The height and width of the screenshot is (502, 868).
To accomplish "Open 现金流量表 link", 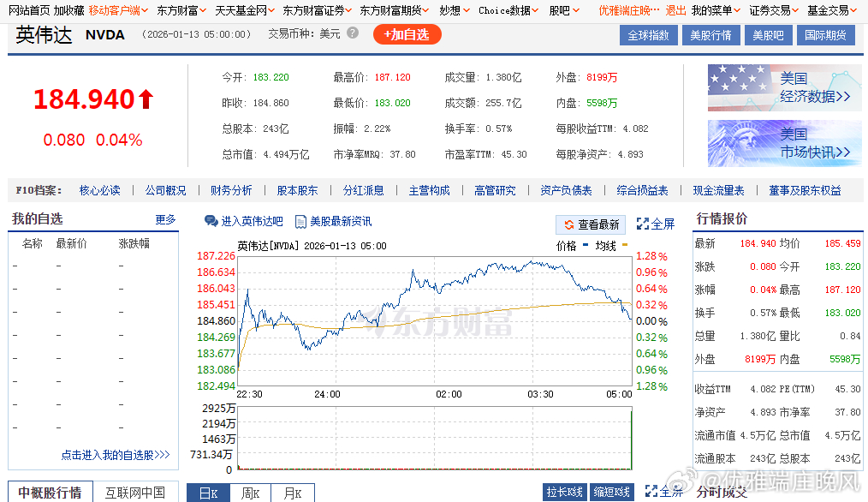I will click(x=718, y=190).
